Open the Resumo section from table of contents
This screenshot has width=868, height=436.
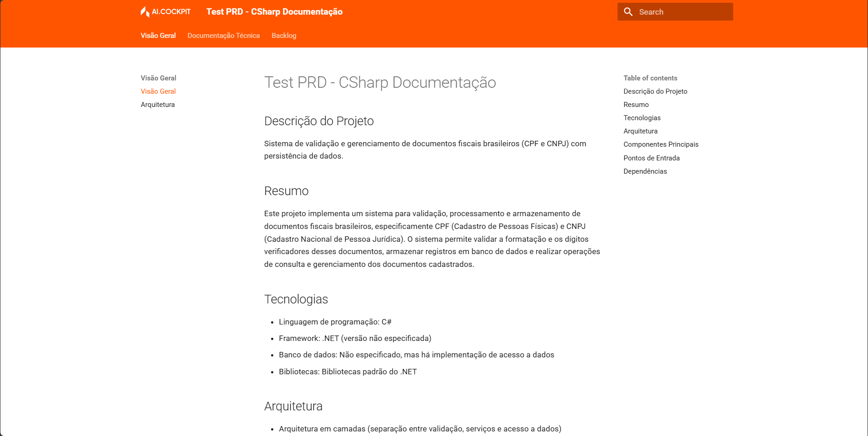(636, 104)
